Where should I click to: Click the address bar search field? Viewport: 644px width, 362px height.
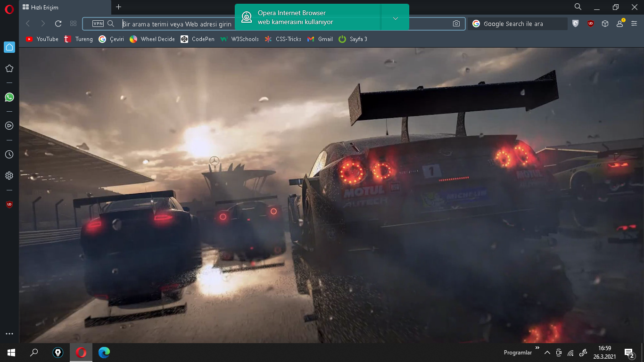273,24
